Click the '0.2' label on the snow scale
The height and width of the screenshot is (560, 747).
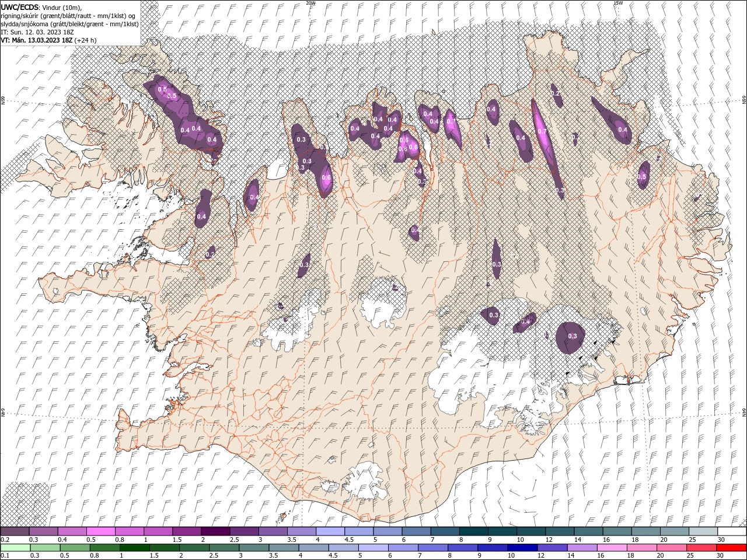4,540
